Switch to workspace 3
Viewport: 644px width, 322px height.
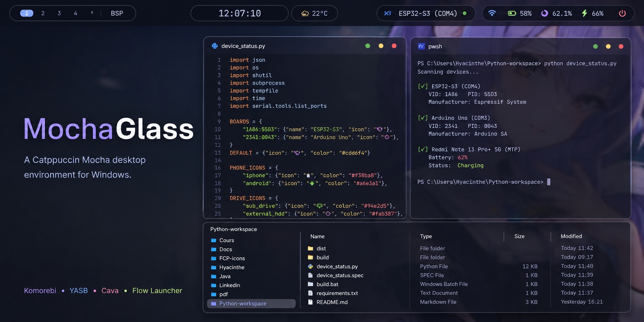tap(59, 13)
